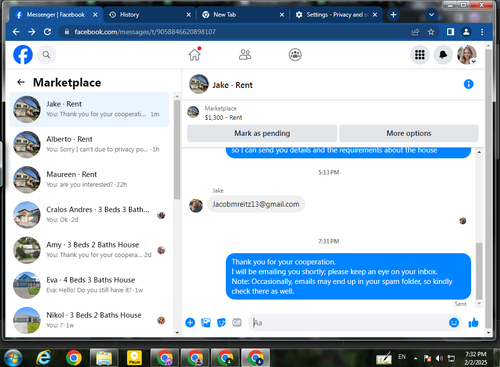Switch to the History tab
The width and height of the screenshot is (500, 367).
pos(150,15)
